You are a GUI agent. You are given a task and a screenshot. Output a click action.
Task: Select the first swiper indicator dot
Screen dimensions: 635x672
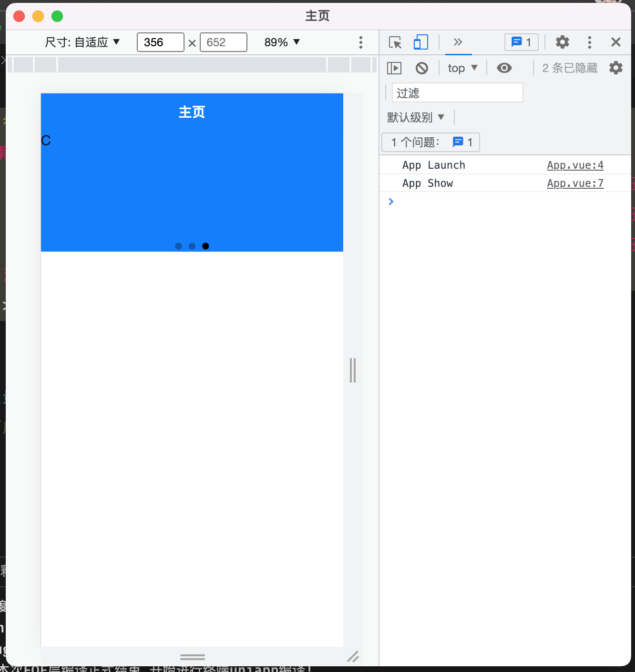178,246
